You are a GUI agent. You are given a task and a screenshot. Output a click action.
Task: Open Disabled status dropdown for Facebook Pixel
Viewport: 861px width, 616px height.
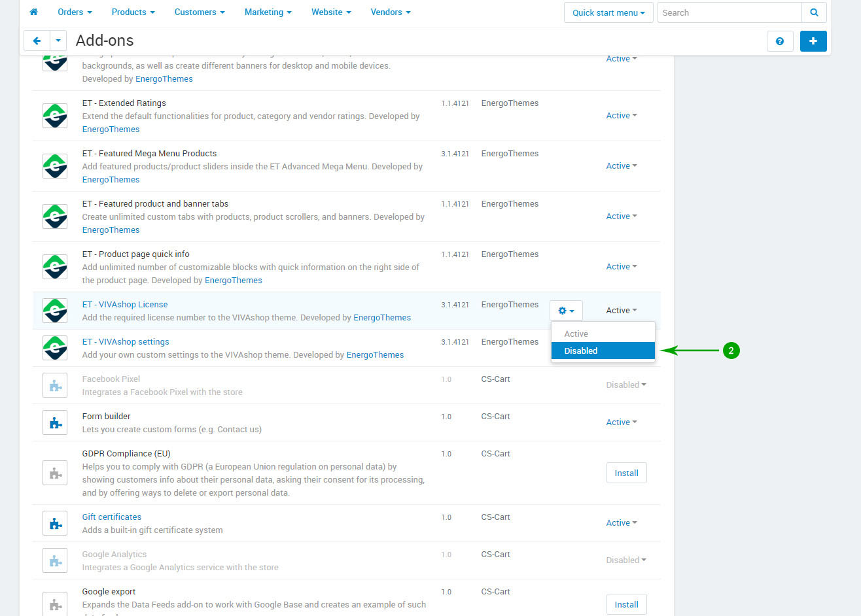tap(626, 385)
